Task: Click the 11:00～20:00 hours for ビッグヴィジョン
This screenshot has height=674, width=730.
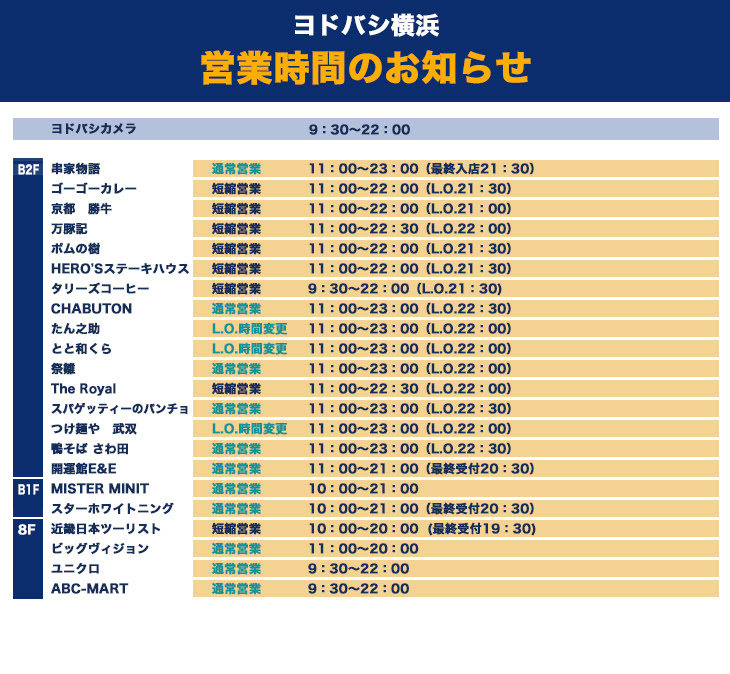Action: click(x=364, y=549)
